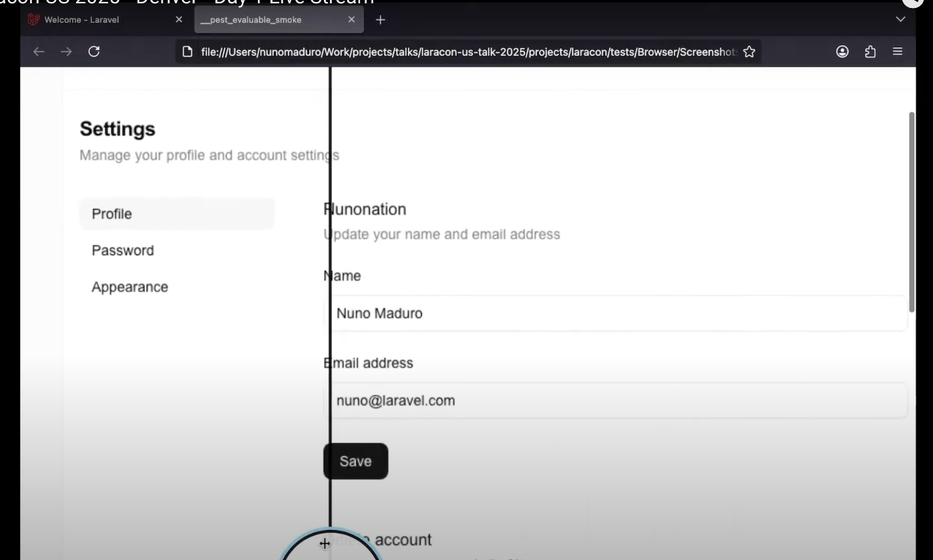
Task: Open a new tab with plus button
Action: click(381, 20)
